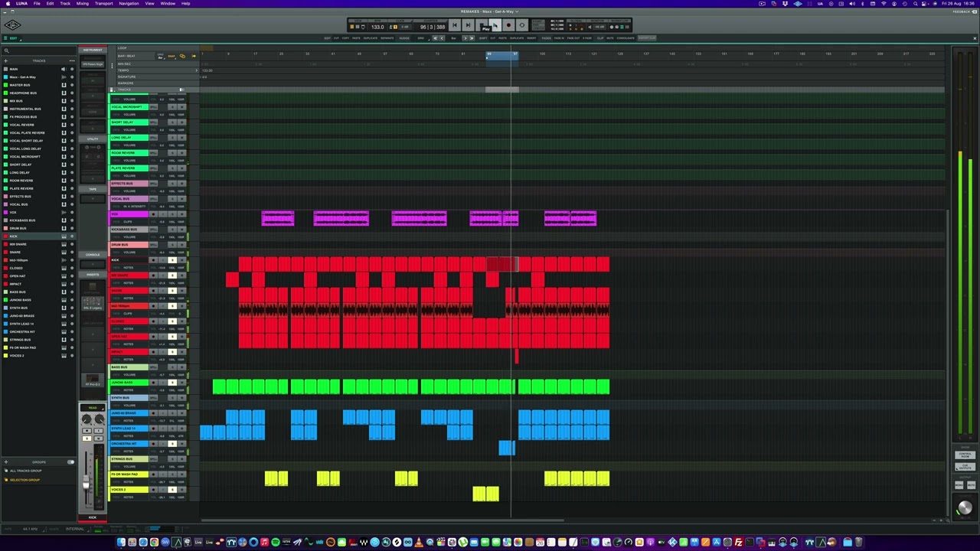Click the EXPORT CLIP toolbar button
The height and width of the screenshot is (551, 980).
coord(647,38)
